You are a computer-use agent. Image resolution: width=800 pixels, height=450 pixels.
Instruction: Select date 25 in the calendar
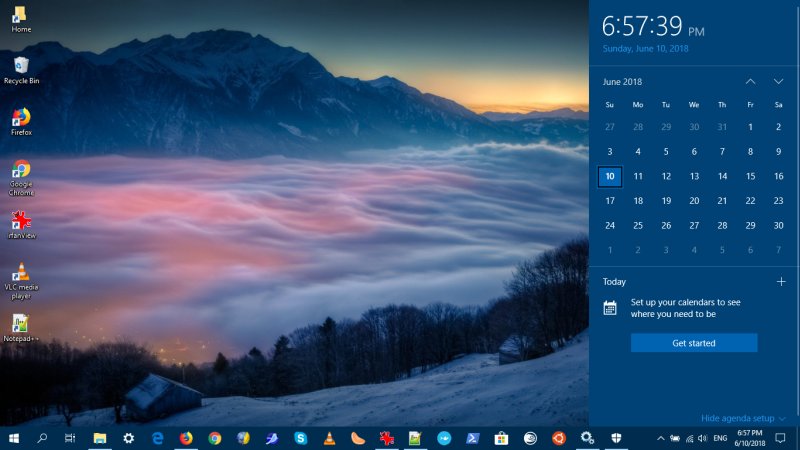pos(638,226)
